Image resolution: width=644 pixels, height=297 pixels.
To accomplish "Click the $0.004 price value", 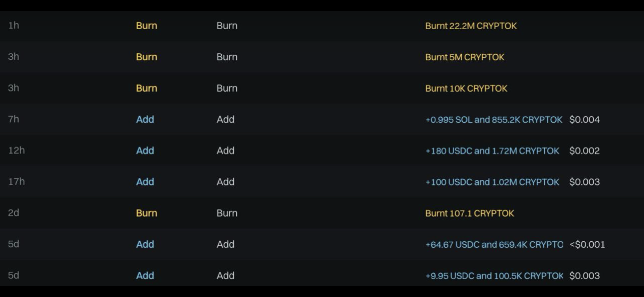I will [584, 120].
